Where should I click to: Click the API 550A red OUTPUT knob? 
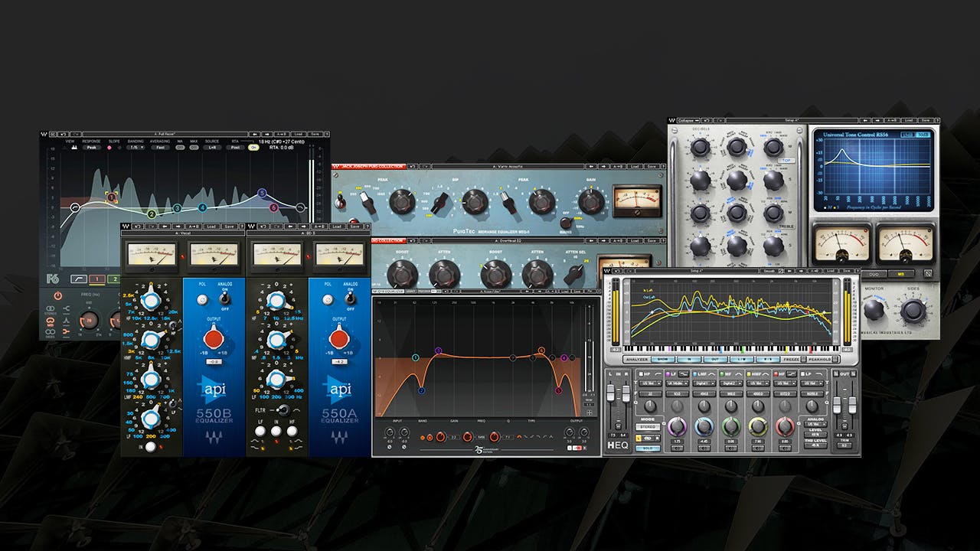click(x=339, y=340)
